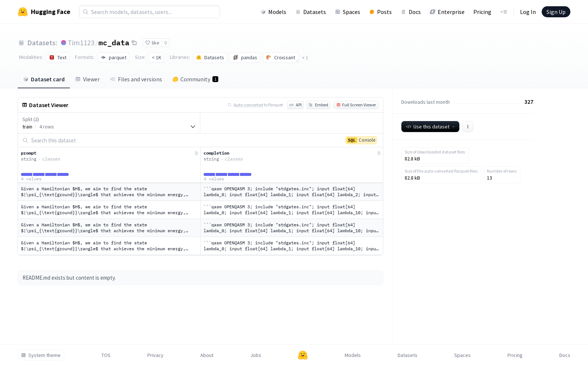The width and height of the screenshot is (588, 368).
Task: Open the Tim1123 user avatar
Action: click(64, 43)
